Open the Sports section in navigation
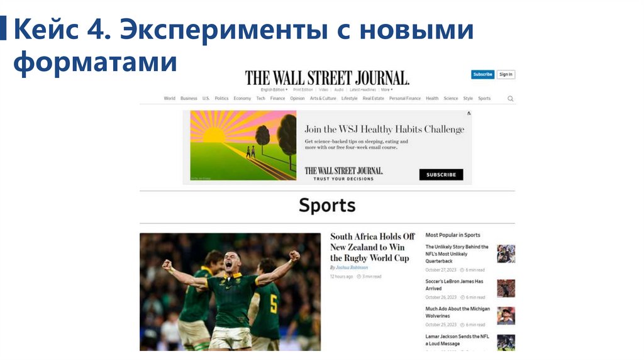The width and height of the screenshot is (644, 361). click(484, 99)
